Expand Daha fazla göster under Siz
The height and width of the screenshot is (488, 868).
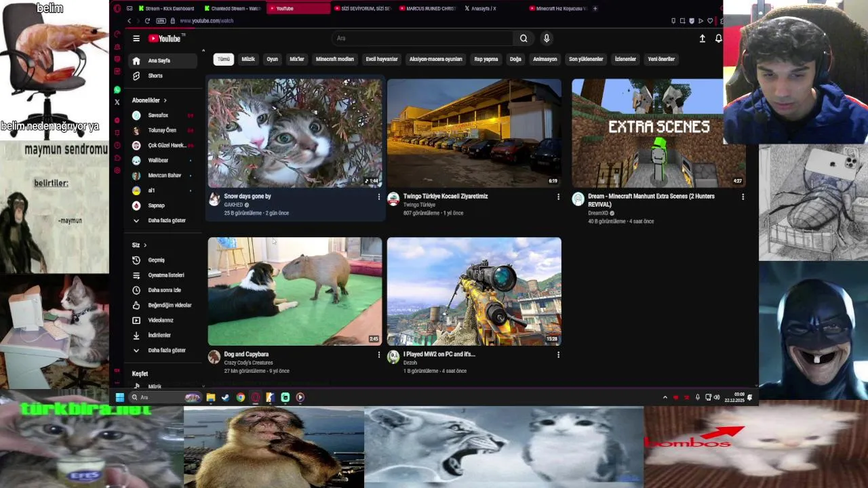tap(164, 350)
